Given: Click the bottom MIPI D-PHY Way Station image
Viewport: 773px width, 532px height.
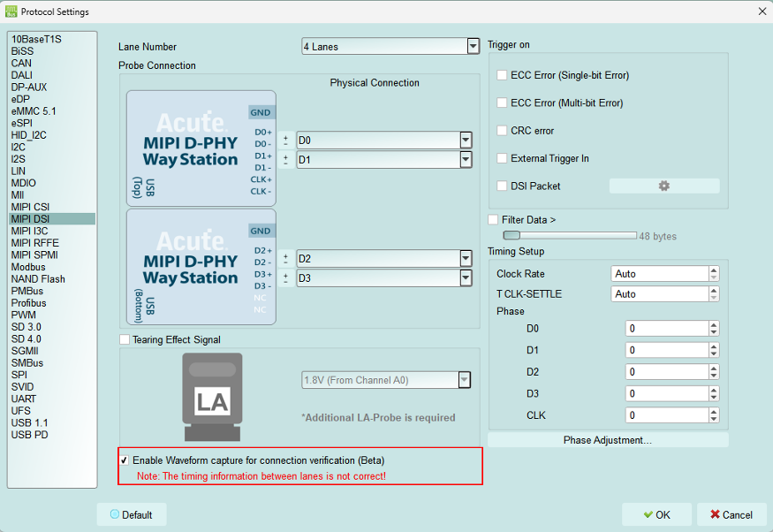Looking at the screenshot, I should 201,267.
